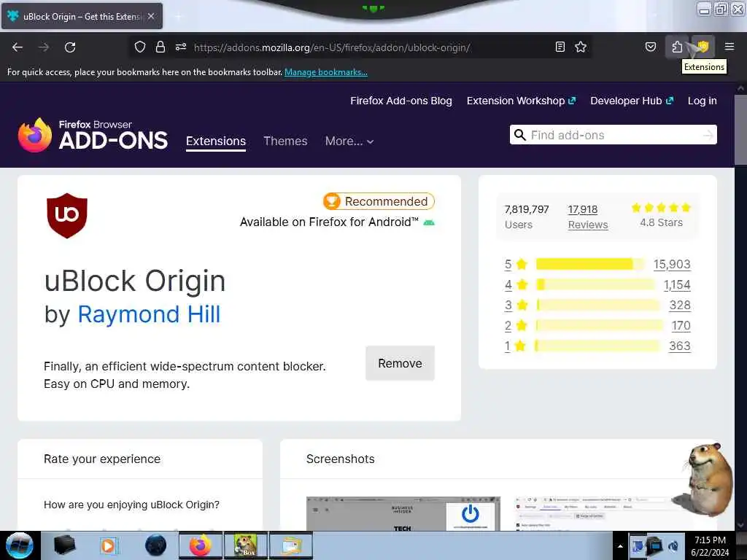747x560 pixels.
Task: Click the forward navigation arrow
Action: [44, 47]
